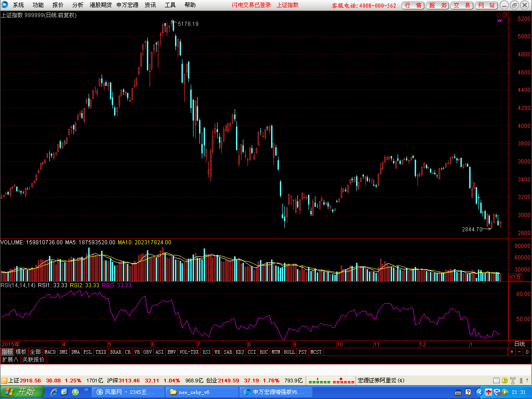Open the 功能 menu

pos(38,5)
